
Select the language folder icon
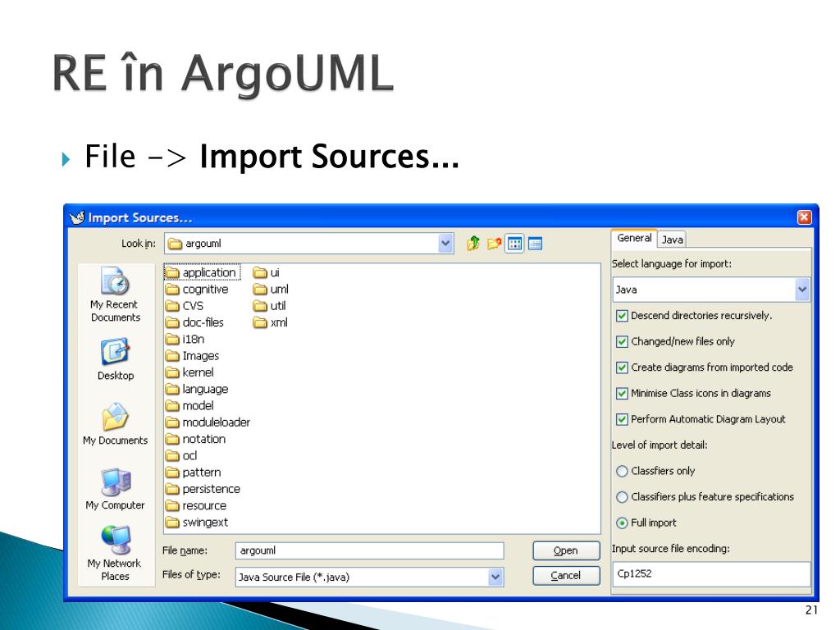172,390
